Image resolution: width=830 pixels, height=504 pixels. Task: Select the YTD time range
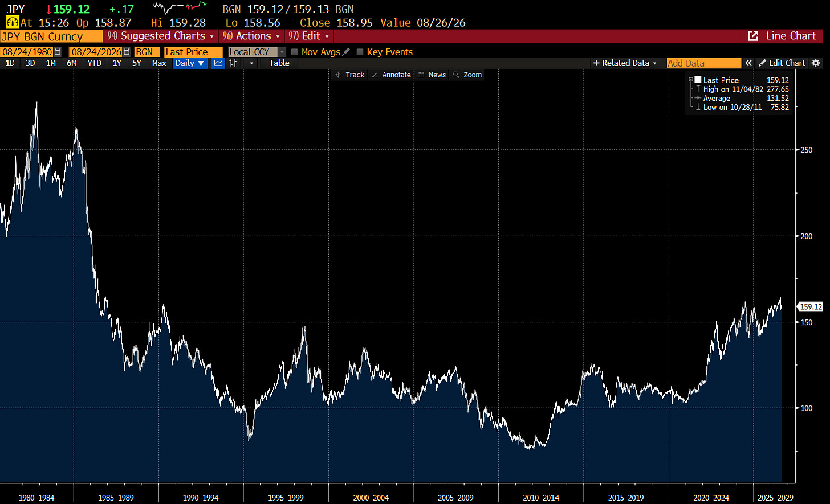(95, 63)
